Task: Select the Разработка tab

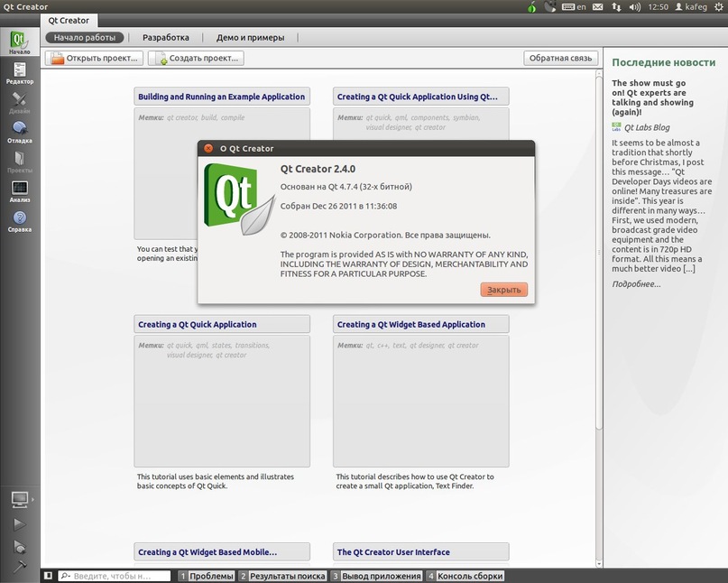Action: (166, 38)
